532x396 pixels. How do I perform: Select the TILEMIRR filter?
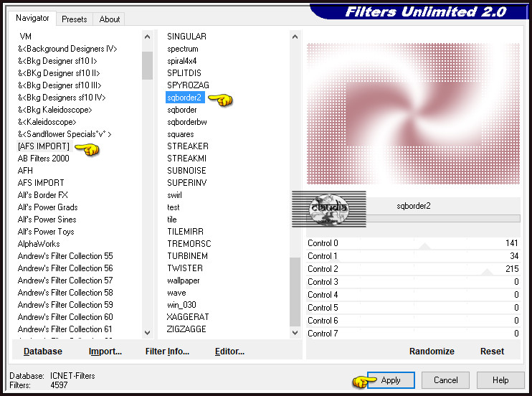185,232
